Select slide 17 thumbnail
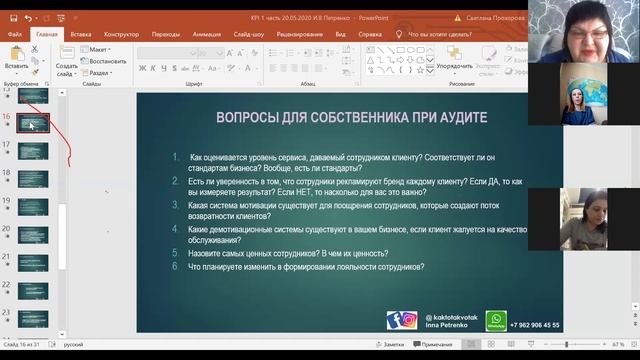This screenshot has width=640, height=360. (x=33, y=151)
